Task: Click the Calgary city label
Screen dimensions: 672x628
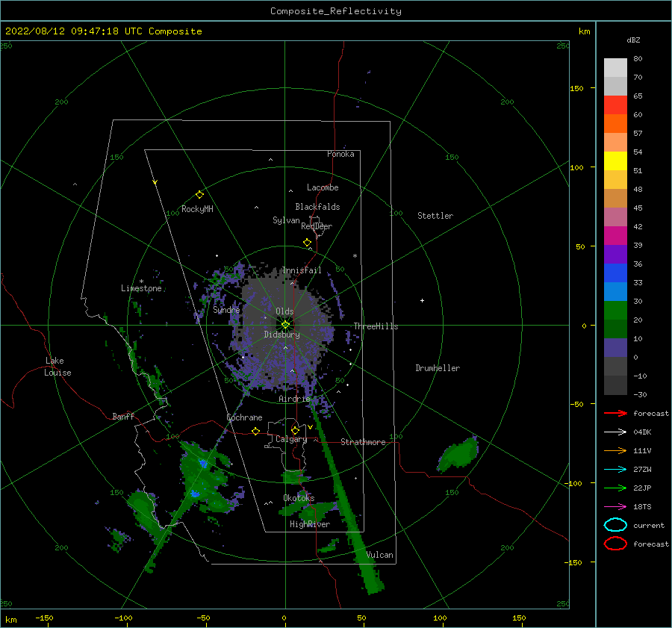Action: tap(291, 439)
